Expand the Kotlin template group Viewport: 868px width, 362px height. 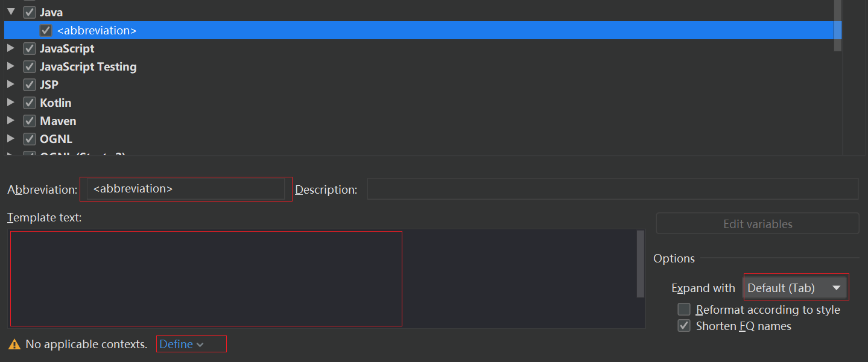coord(11,103)
